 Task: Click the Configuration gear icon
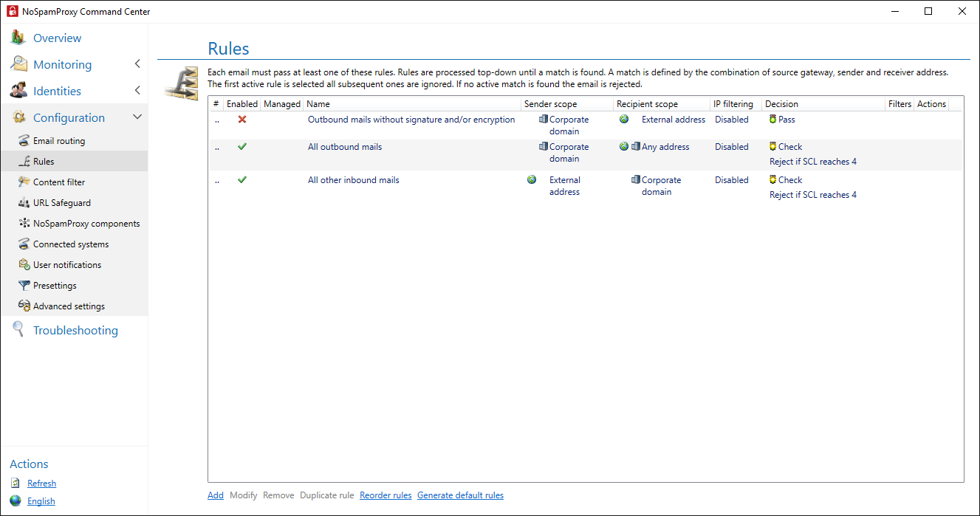point(18,117)
